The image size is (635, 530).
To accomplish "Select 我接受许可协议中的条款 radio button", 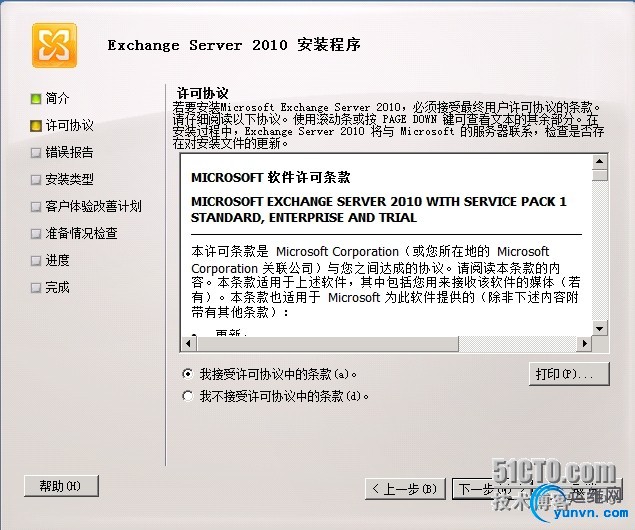I will pos(188,374).
